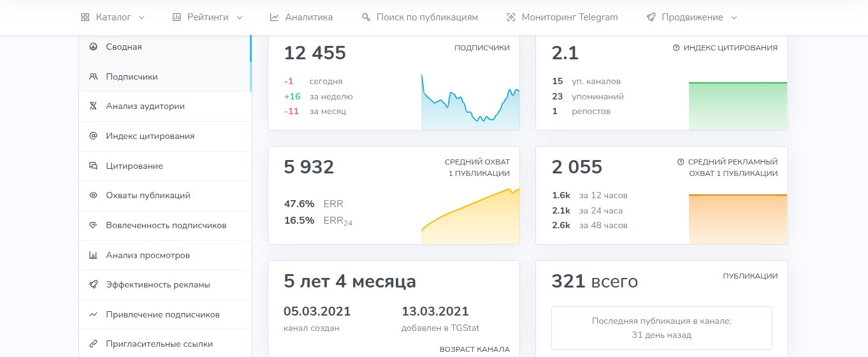Viewport: 868px width, 357px height.
Task: Click the eye icon beside Охваты публикаций
Action: point(93,195)
